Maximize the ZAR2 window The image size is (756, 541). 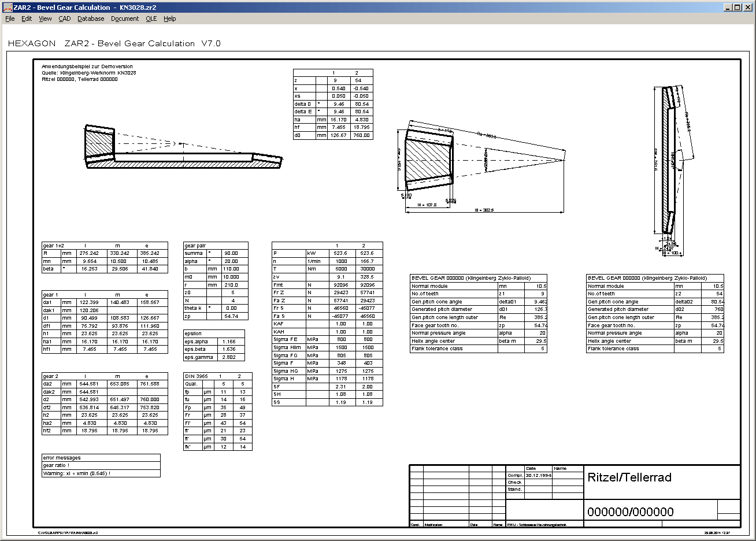click(x=738, y=7)
